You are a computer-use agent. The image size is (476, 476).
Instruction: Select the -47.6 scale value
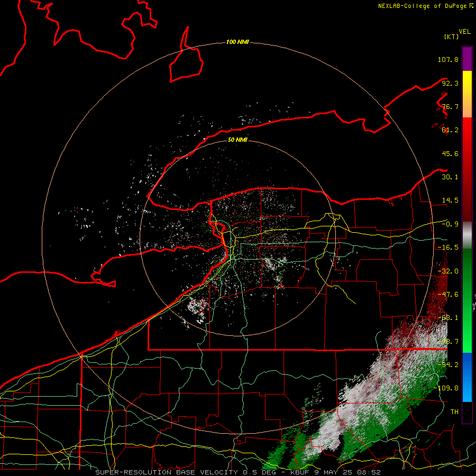click(448, 295)
